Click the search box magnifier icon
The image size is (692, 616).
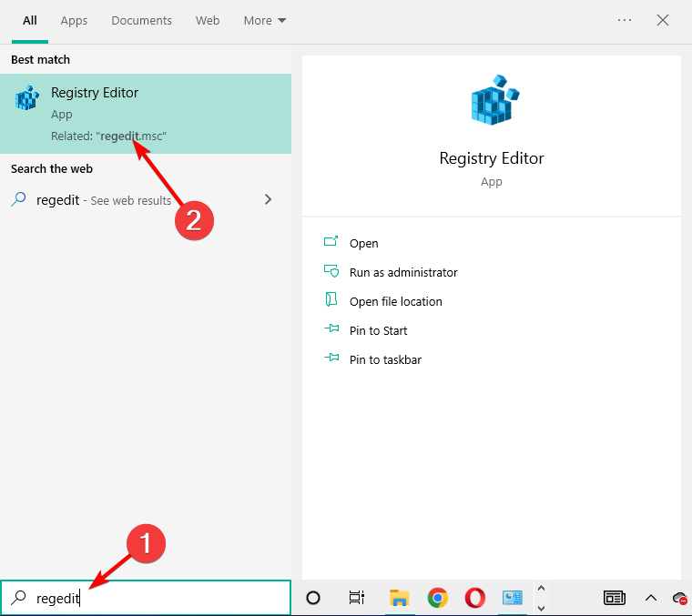pos(18,598)
